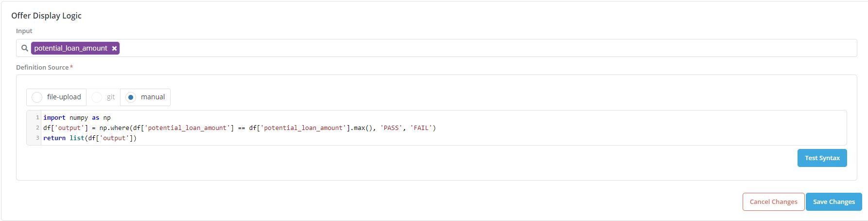Click line number 3 in the editor gutter

click(37, 138)
